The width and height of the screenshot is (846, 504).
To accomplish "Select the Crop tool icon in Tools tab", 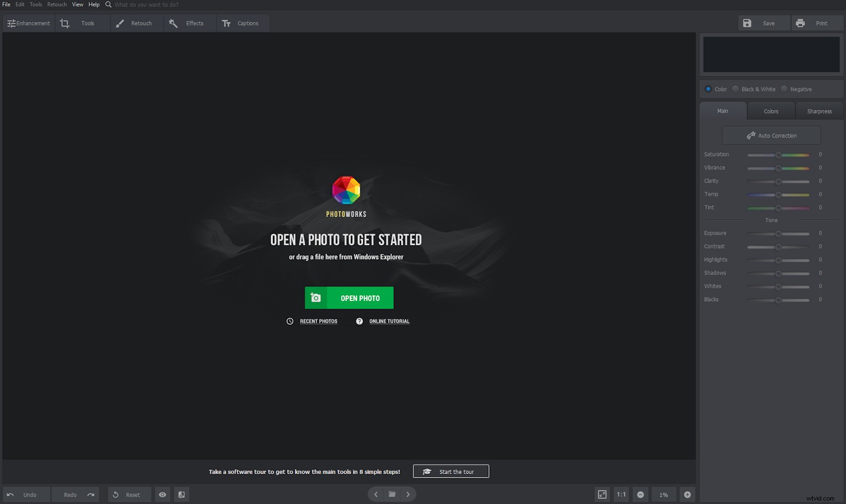I will [x=64, y=23].
